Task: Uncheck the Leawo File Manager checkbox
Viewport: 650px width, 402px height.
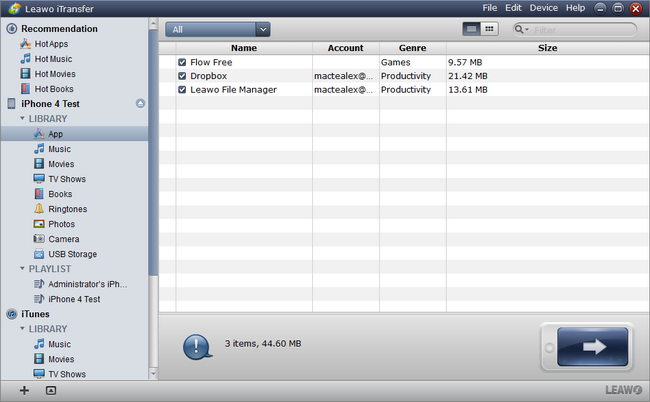Action: [x=182, y=90]
